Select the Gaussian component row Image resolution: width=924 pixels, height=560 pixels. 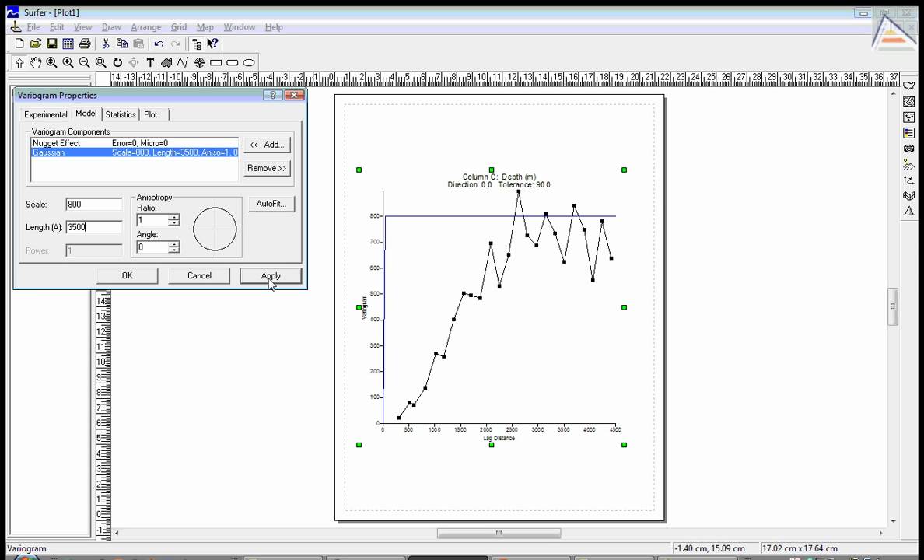(135, 152)
